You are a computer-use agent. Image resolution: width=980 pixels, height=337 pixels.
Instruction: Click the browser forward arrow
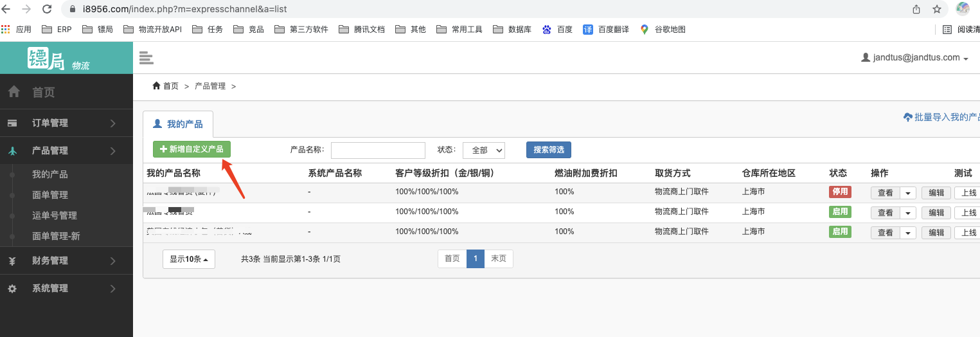click(26, 9)
